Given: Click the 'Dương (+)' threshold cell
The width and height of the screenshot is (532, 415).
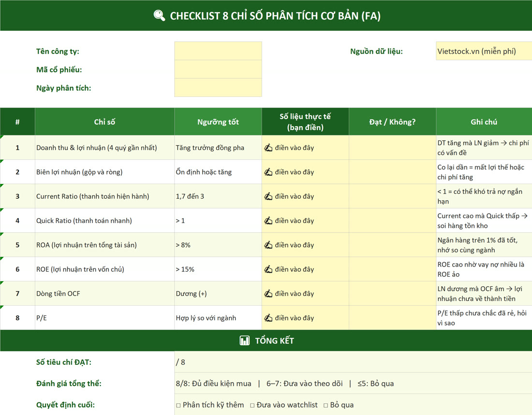Looking at the screenshot, I should tap(218, 294).
